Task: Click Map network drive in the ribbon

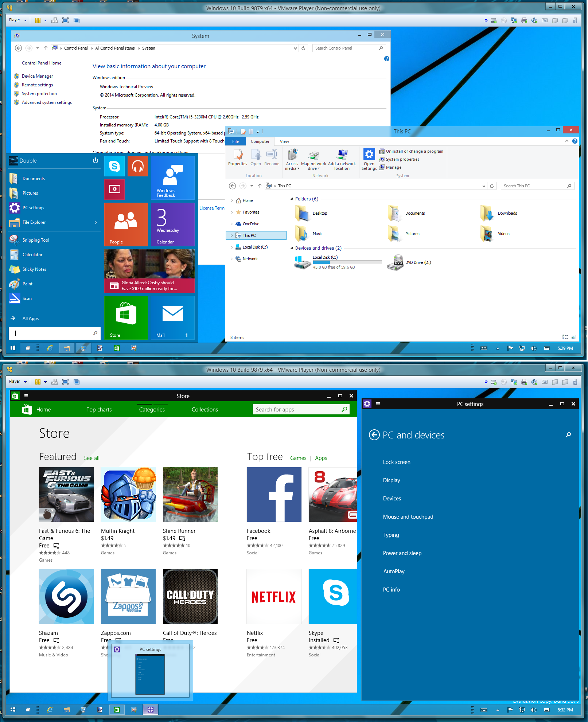Action: point(314,160)
